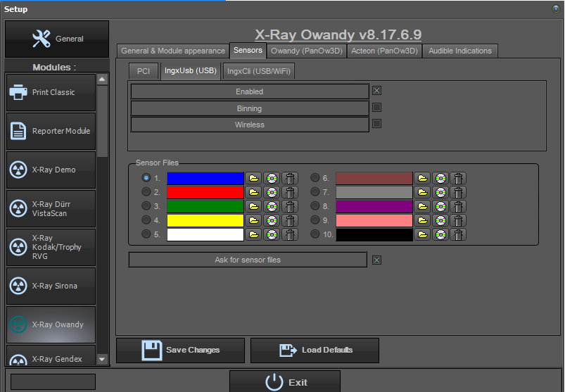Click the blue color swatch for sensor 1
The height and width of the screenshot is (392, 565).
point(205,178)
